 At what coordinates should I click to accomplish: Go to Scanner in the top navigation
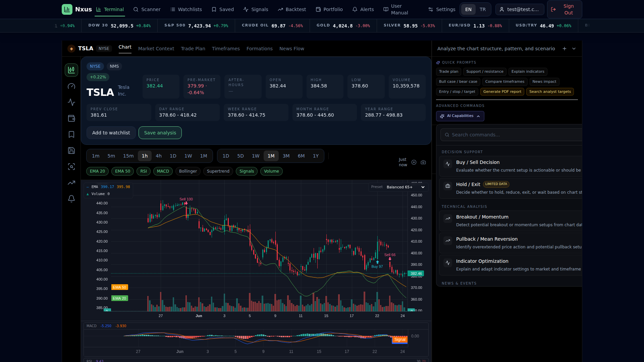click(x=147, y=9)
